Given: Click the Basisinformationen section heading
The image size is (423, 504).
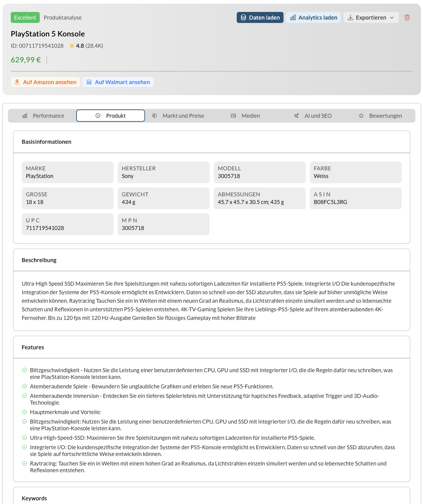Looking at the screenshot, I should pyautogui.click(x=46, y=142).
